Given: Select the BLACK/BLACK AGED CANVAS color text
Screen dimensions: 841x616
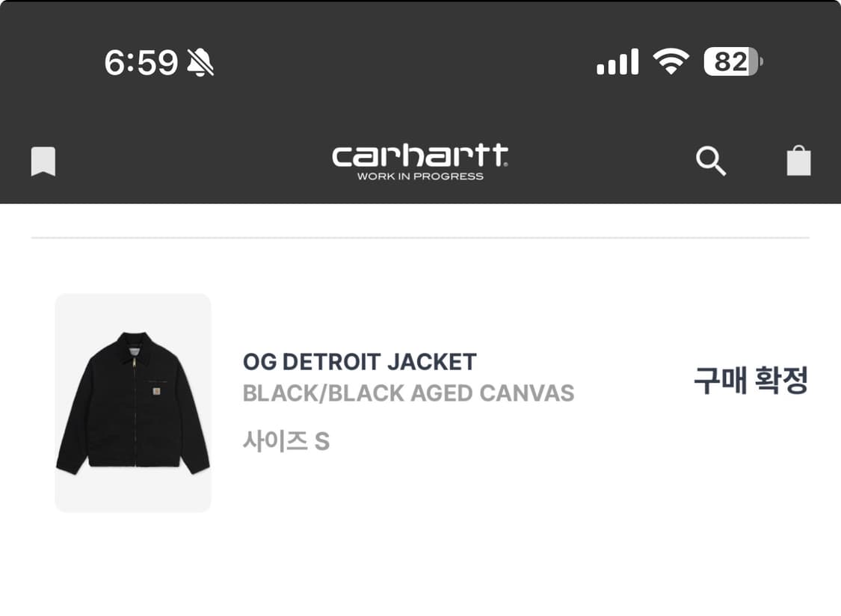Looking at the screenshot, I should click(408, 393).
